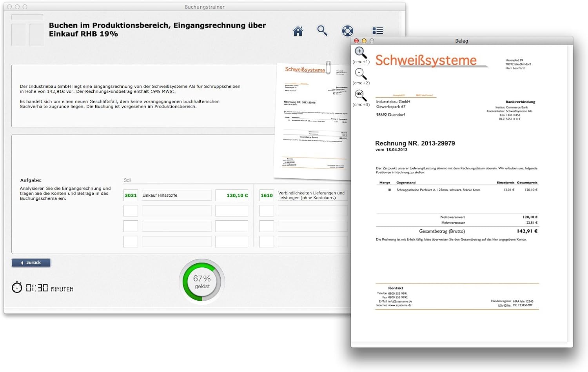Viewport: 588px width, 372px height.
Task: Open search using the magnifier icon
Action: point(322,31)
